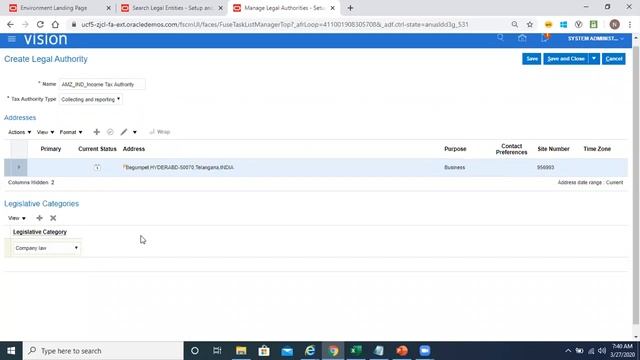
Task: Open Task View on the taskbar
Action: click(217, 351)
